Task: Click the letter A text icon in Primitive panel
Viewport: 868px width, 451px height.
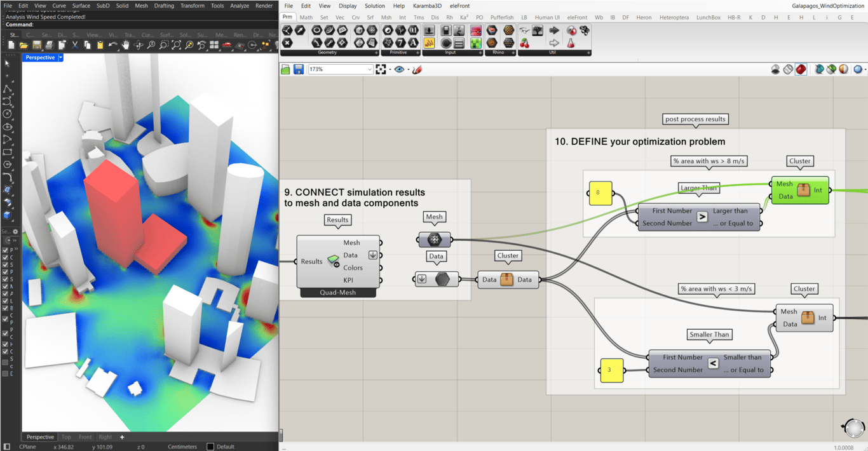Action: pyautogui.click(x=413, y=43)
